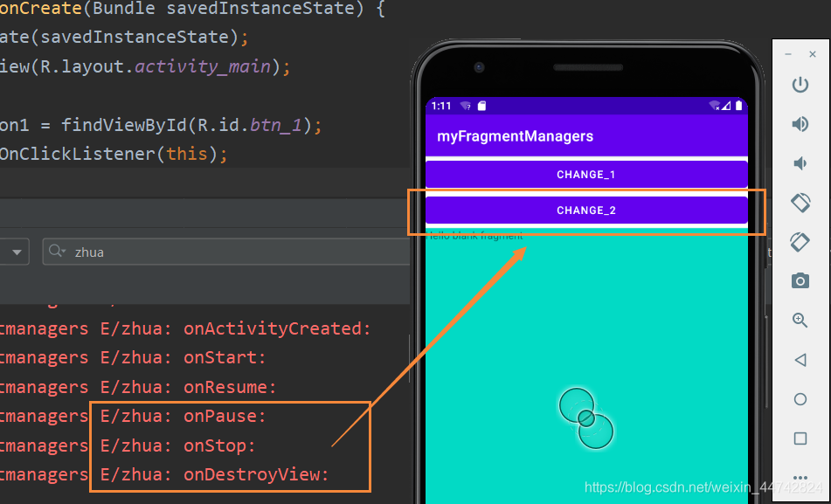This screenshot has width=831, height=504.
Task: Click the emulator power button
Action: [800, 85]
